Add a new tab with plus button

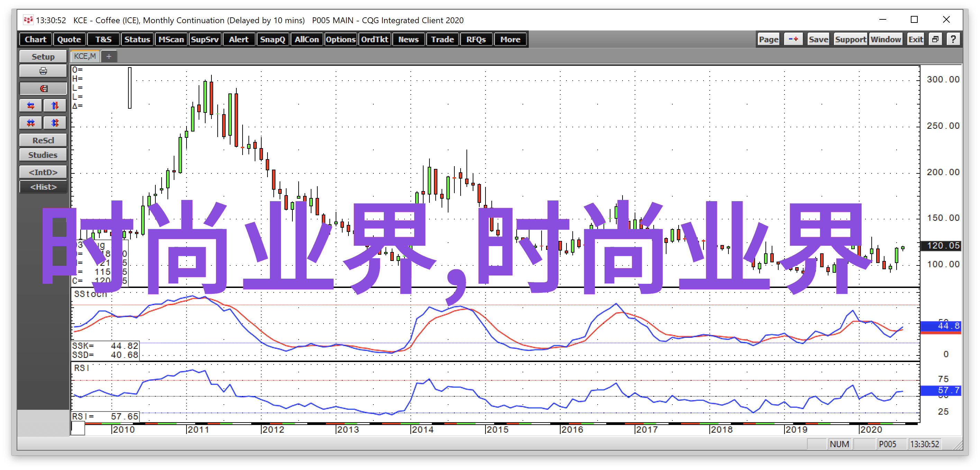click(109, 56)
